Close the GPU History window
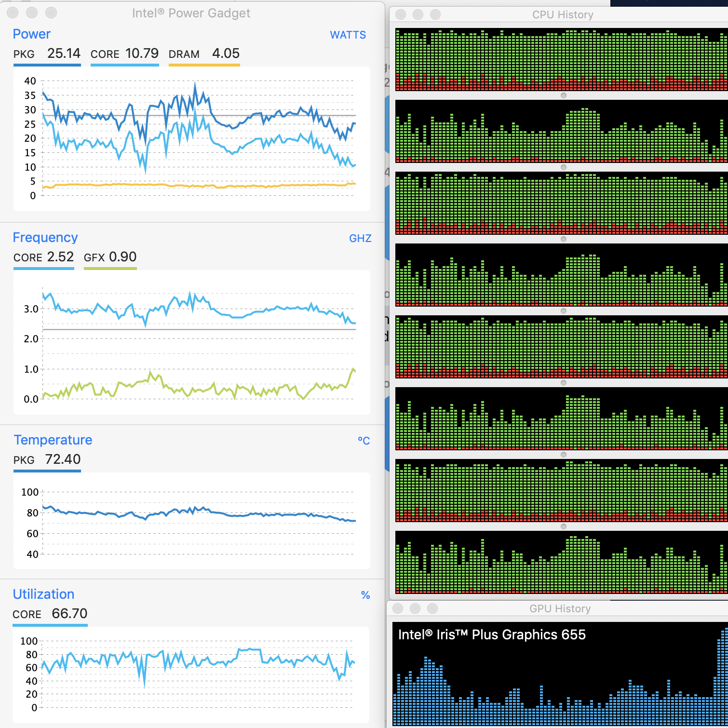Image resolution: width=728 pixels, height=728 pixels. coord(398,608)
